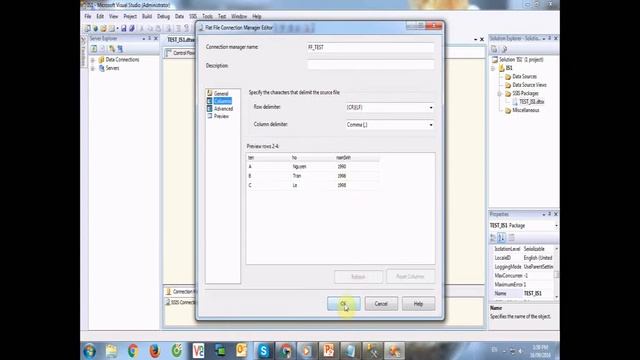Screen dimensions: 640x360
Task: Select Data Connections in Server Explorer
Action: [122, 60]
